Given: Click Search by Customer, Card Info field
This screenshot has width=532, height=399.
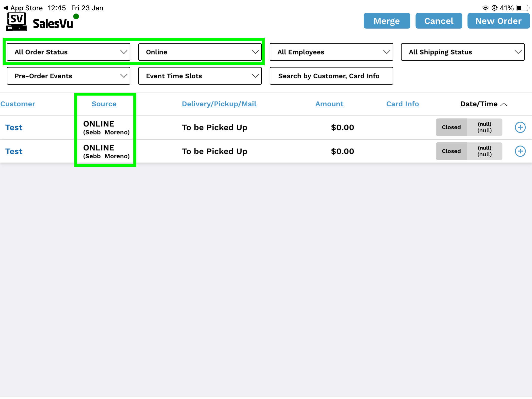Looking at the screenshot, I should pyautogui.click(x=331, y=76).
